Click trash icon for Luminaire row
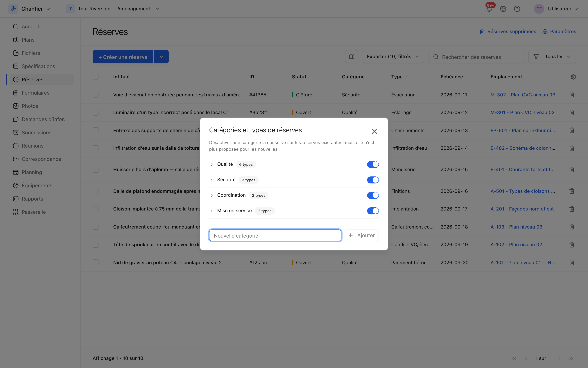This screenshot has height=368, width=588. click(x=572, y=112)
